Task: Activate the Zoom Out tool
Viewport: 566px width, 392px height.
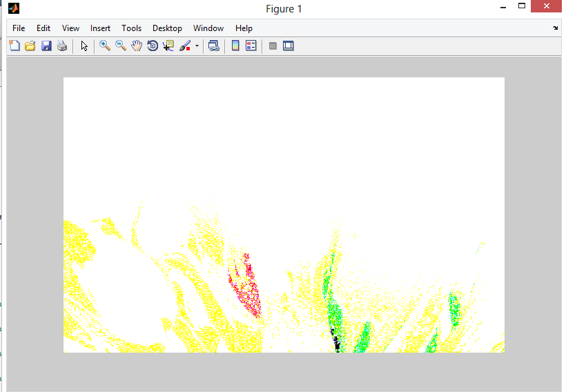Action: [x=121, y=46]
